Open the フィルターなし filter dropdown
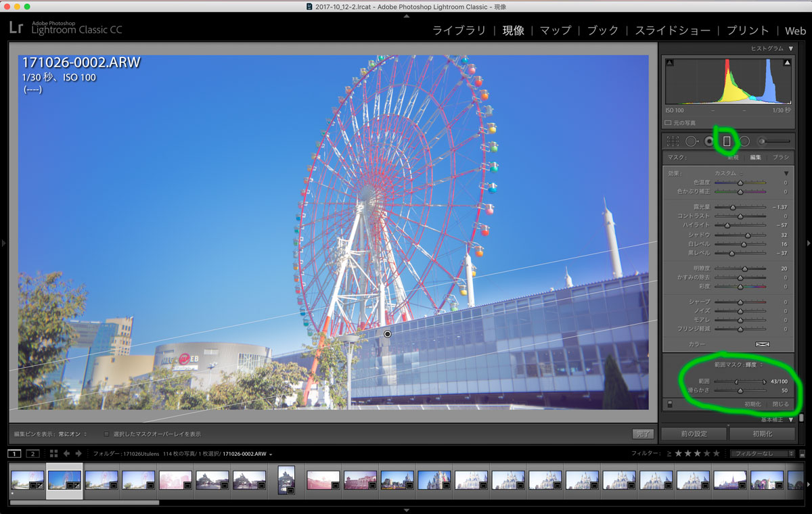Viewport: 812px width, 514px height. tap(763, 453)
